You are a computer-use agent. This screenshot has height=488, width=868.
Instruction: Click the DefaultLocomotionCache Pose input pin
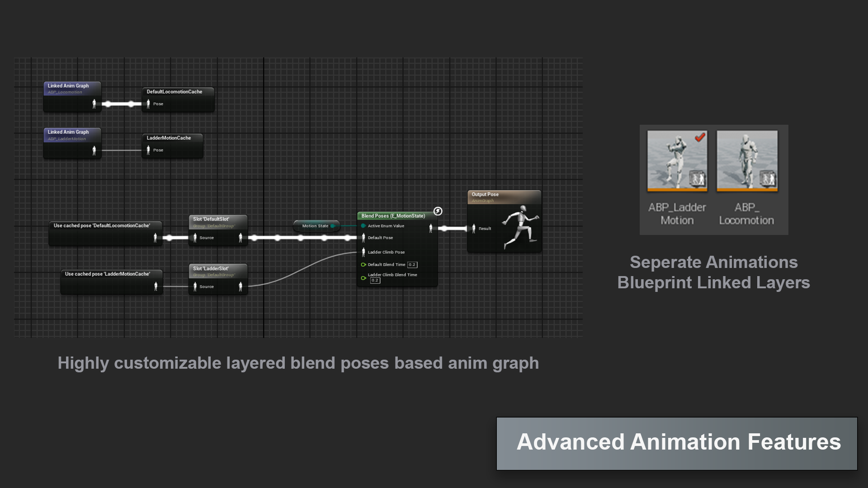pos(148,104)
